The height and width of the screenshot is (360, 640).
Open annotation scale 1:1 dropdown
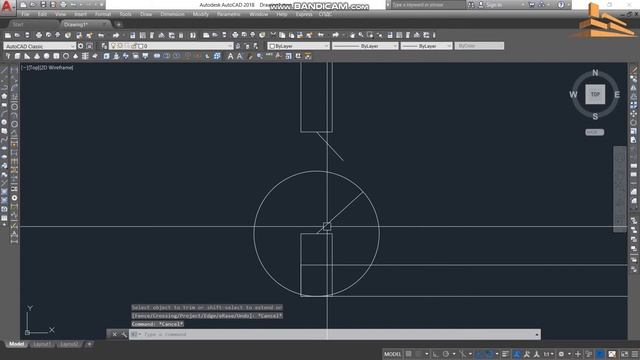548,354
